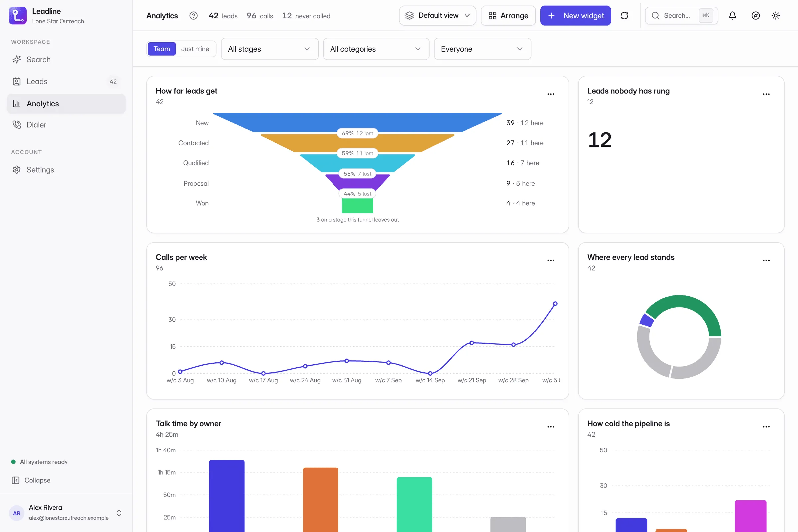Go to Settings in the sidebar
This screenshot has height=532, width=798.
[66, 170]
